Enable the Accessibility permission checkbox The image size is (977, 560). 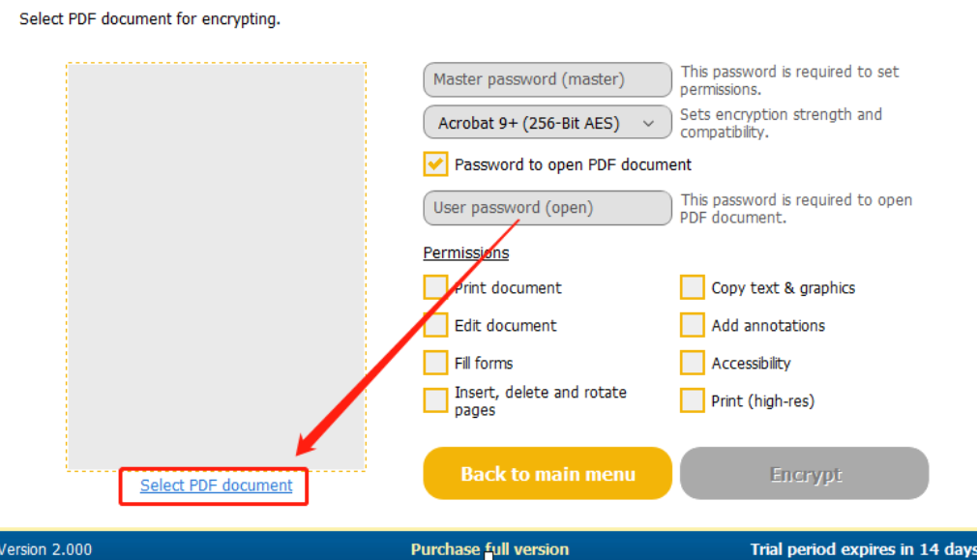click(692, 363)
